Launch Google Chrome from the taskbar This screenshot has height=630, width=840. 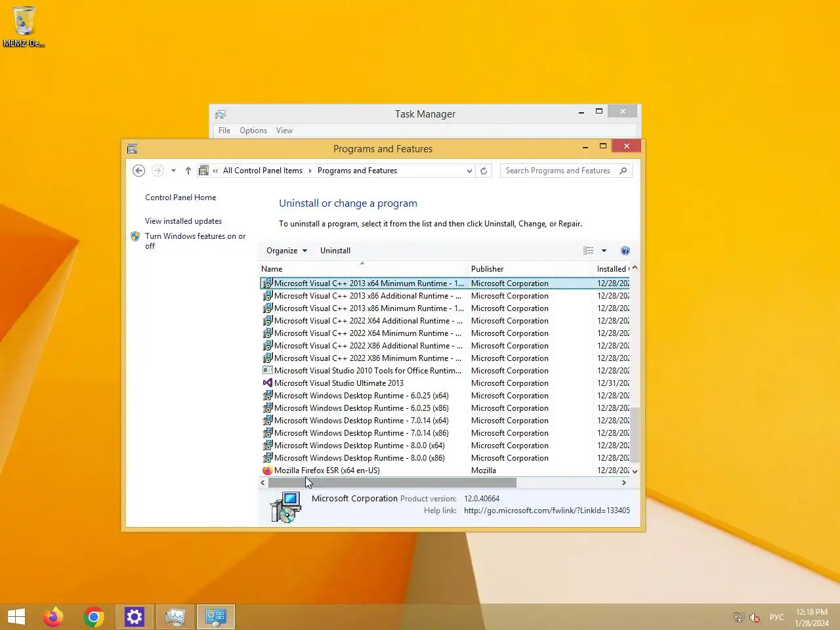[94, 617]
